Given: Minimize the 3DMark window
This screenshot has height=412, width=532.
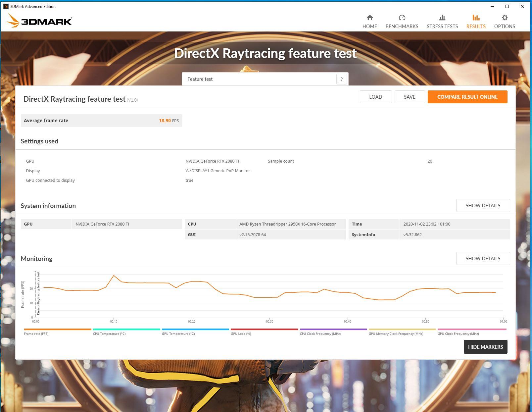Looking at the screenshot, I should point(492,6).
